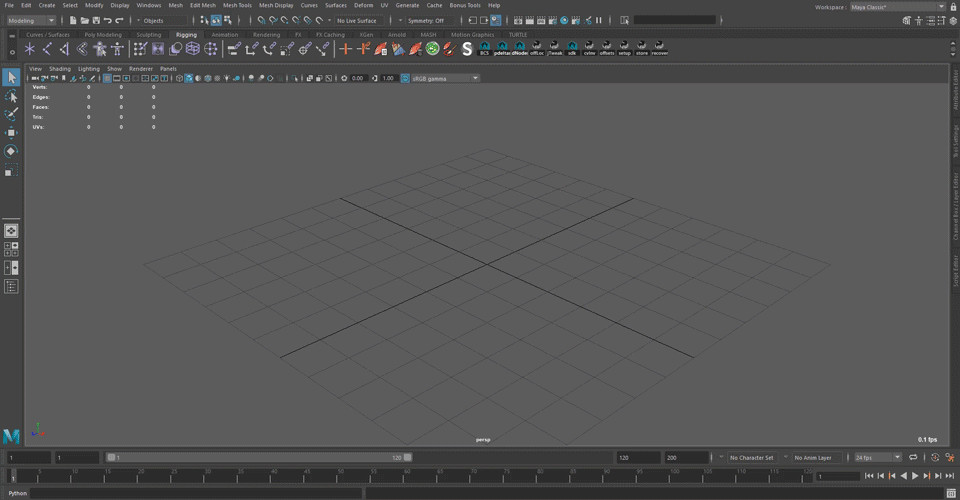Open the Deform menu

[364, 5]
